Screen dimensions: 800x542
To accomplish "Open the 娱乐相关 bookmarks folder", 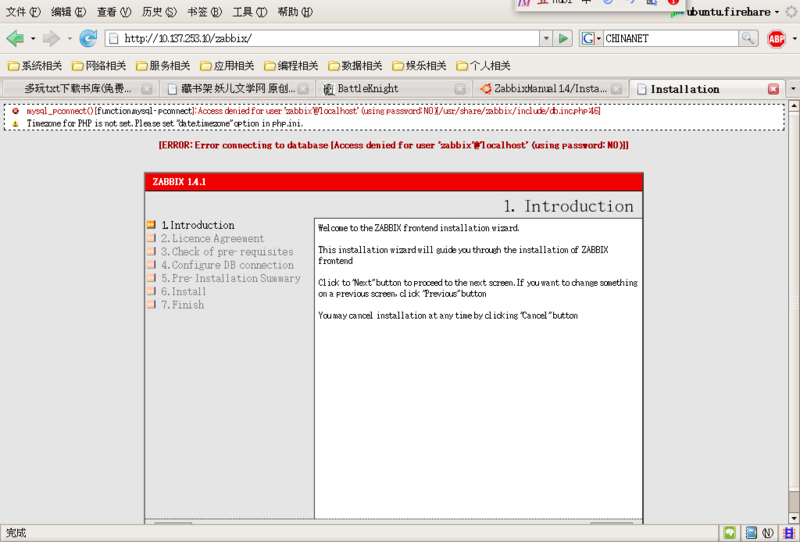I will 419,65.
